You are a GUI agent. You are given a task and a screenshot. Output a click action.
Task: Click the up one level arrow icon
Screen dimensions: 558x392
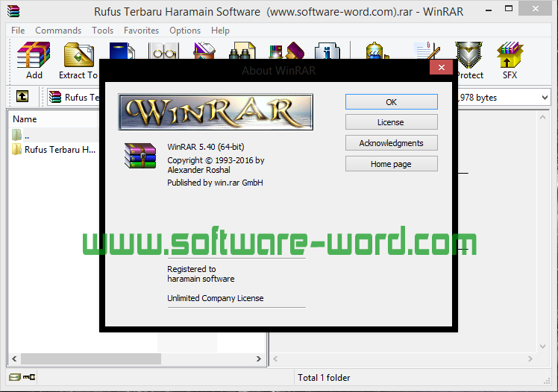[x=22, y=96]
